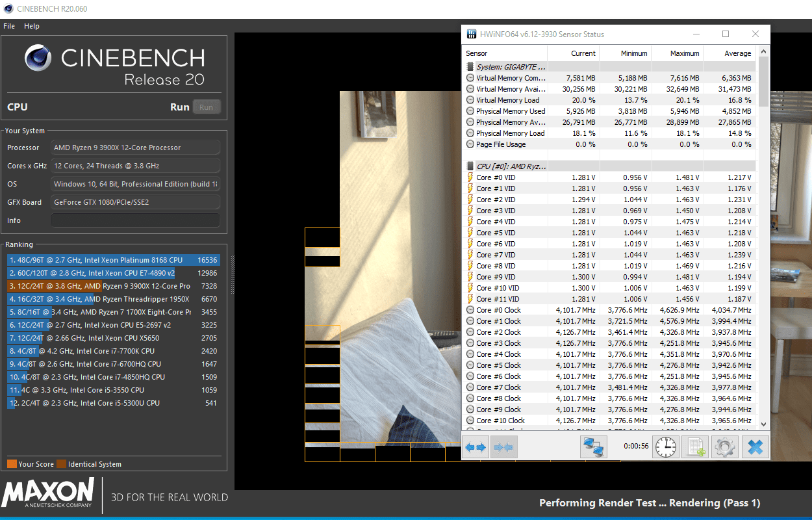Click the 0:00:56 elapsed timer in HWiNFO
The image size is (812, 520).
[636, 446]
